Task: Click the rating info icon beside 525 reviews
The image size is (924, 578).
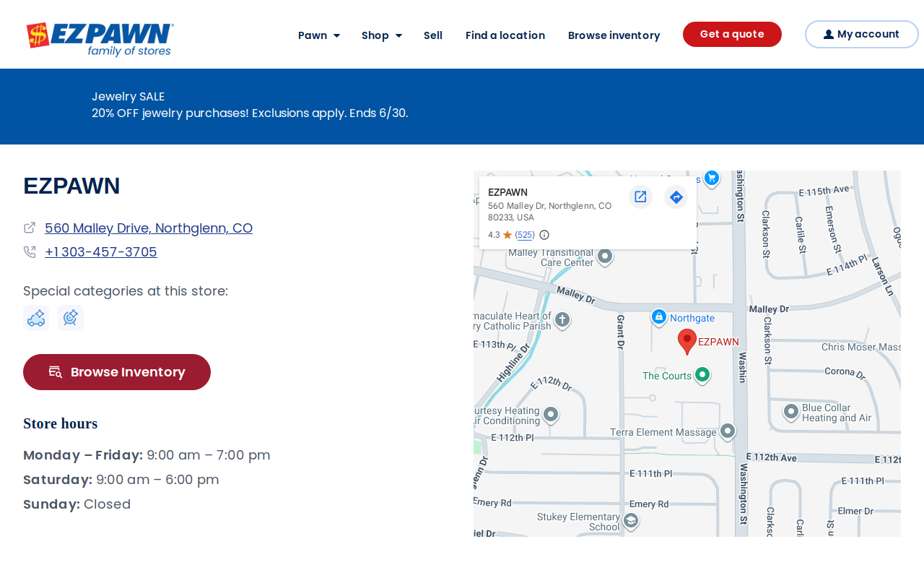Action: (544, 235)
